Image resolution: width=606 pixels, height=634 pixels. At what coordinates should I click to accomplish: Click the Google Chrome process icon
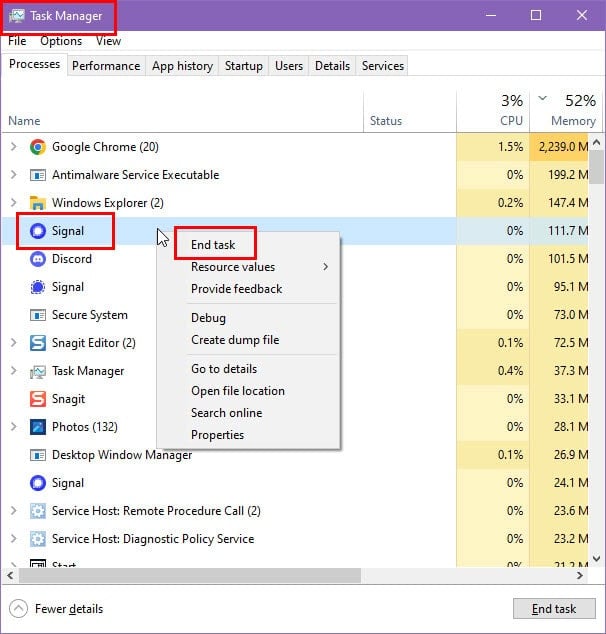tap(38, 147)
